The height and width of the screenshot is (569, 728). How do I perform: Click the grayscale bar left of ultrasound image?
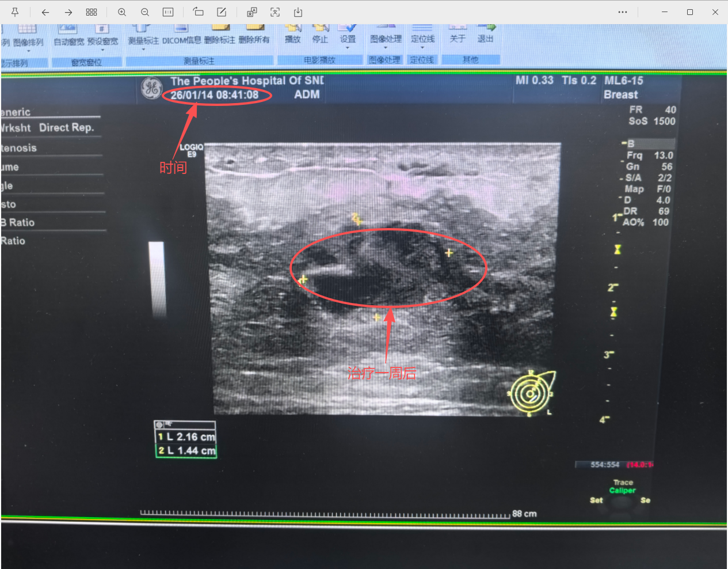click(157, 279)
